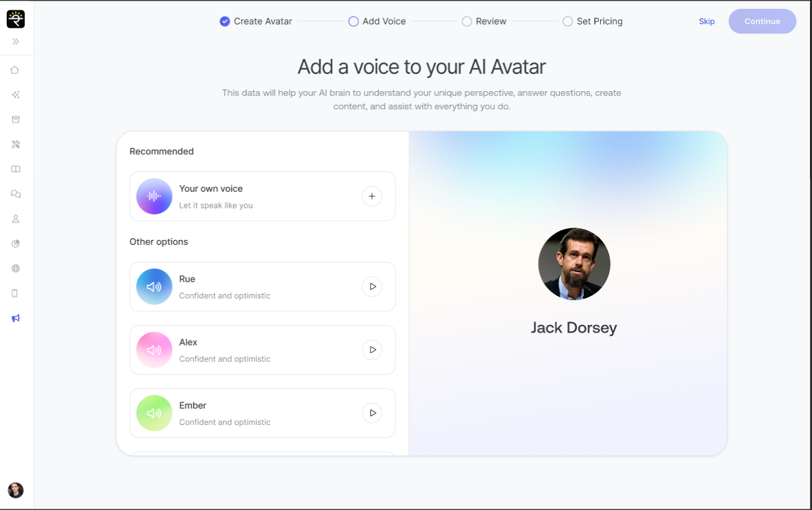Open the tools icon in sidebar
This screenshot has width=812, height=510.
(16, 145)
